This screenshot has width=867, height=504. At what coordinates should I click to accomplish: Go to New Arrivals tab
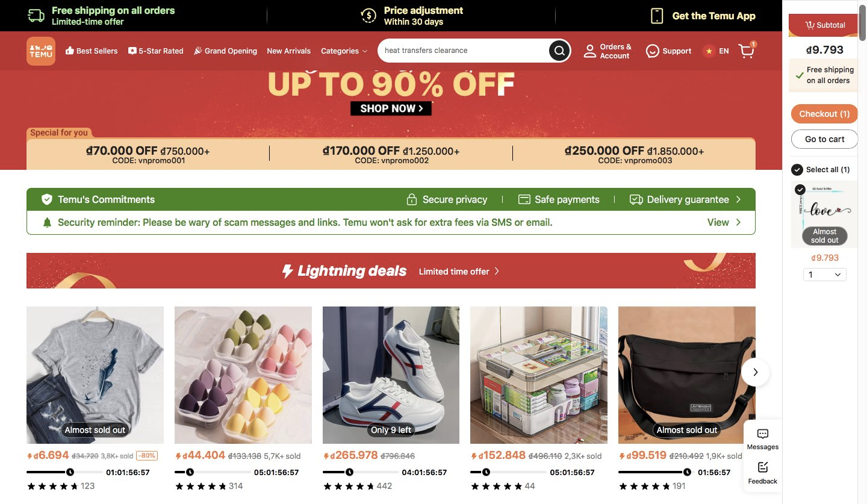[x=289, y=51]
